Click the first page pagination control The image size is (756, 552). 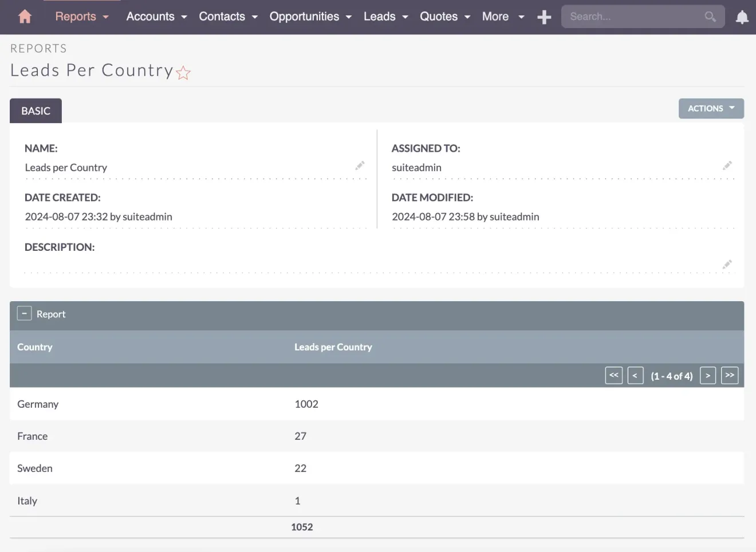click(x=613, y=375)
